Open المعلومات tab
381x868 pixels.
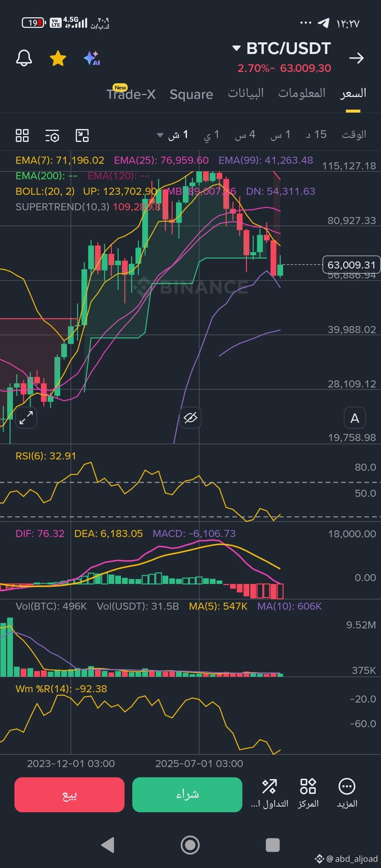[x=302, y=93]
